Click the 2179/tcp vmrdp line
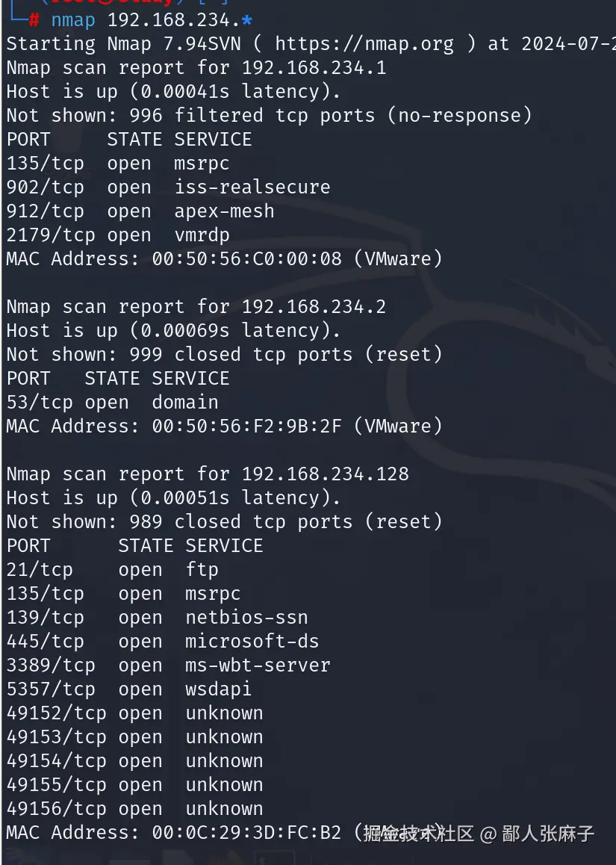Viewport: 616px width, 865px height. click(x=118, y=235)
